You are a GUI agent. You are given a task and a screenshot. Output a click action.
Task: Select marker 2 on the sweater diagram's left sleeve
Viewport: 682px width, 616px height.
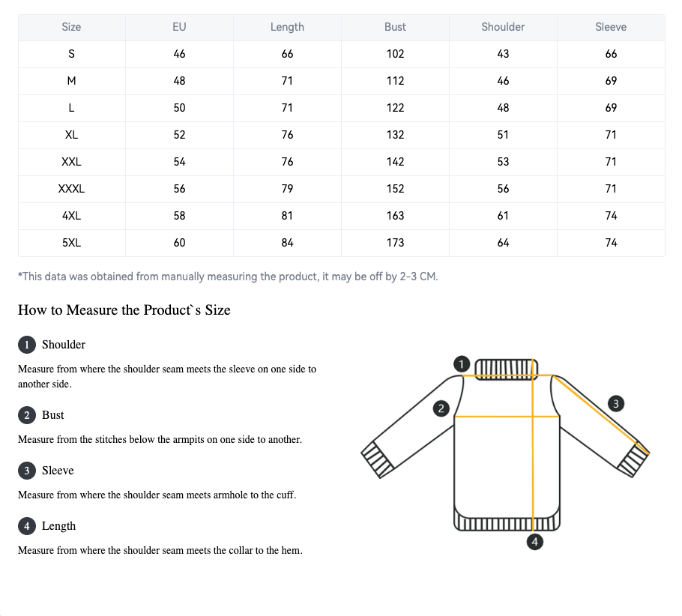click(x=441, y=408)
